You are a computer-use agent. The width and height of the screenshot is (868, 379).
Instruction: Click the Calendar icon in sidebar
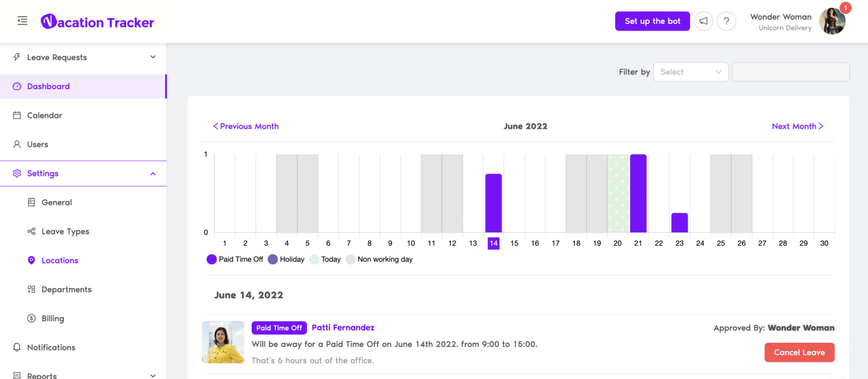(17, 115)
